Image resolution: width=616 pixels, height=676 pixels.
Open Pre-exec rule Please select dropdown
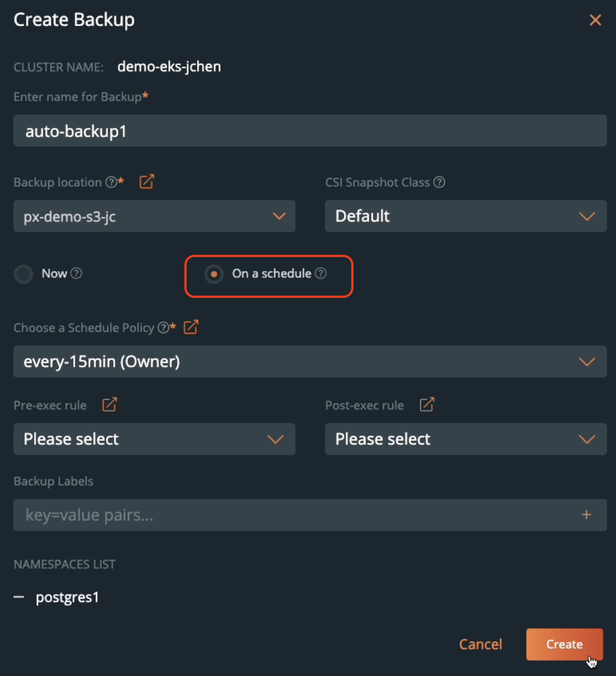154,439
